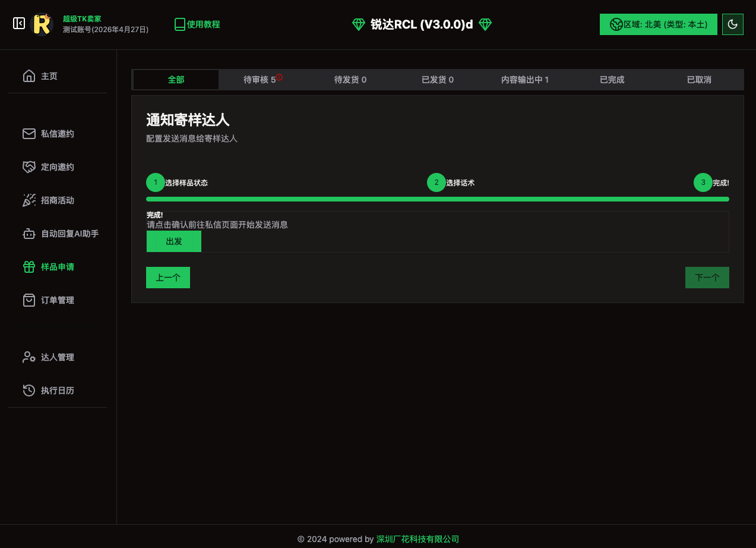Collapse the sidebar with the panel icon
This screenshot has height=548, width=756.
coord(19,23)
